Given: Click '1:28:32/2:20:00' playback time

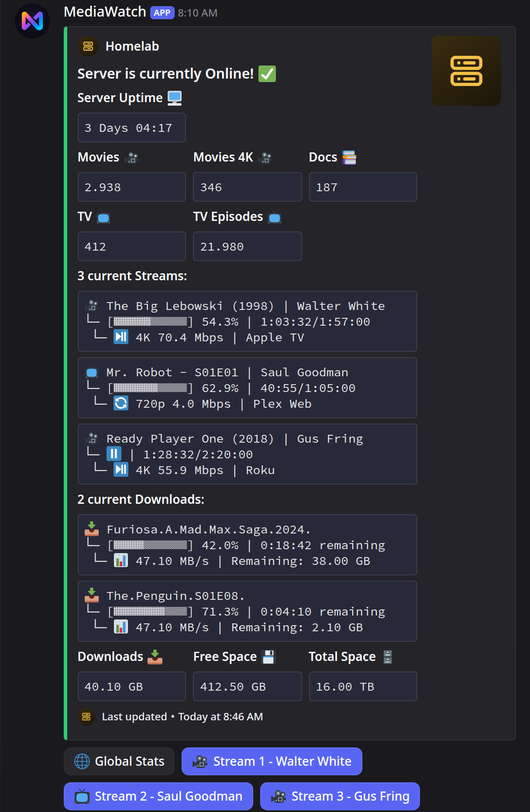Looking at the screenshot, I should click(198, 454).
